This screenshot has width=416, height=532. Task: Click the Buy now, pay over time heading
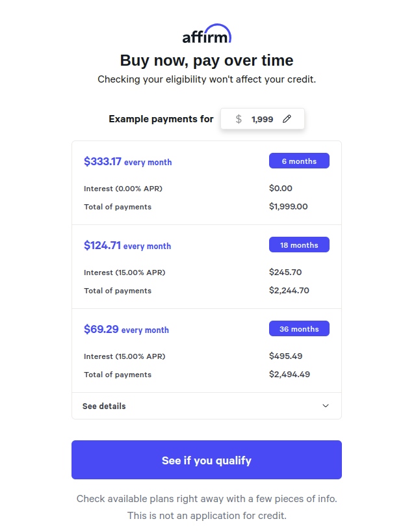click(x=207, y=60)
